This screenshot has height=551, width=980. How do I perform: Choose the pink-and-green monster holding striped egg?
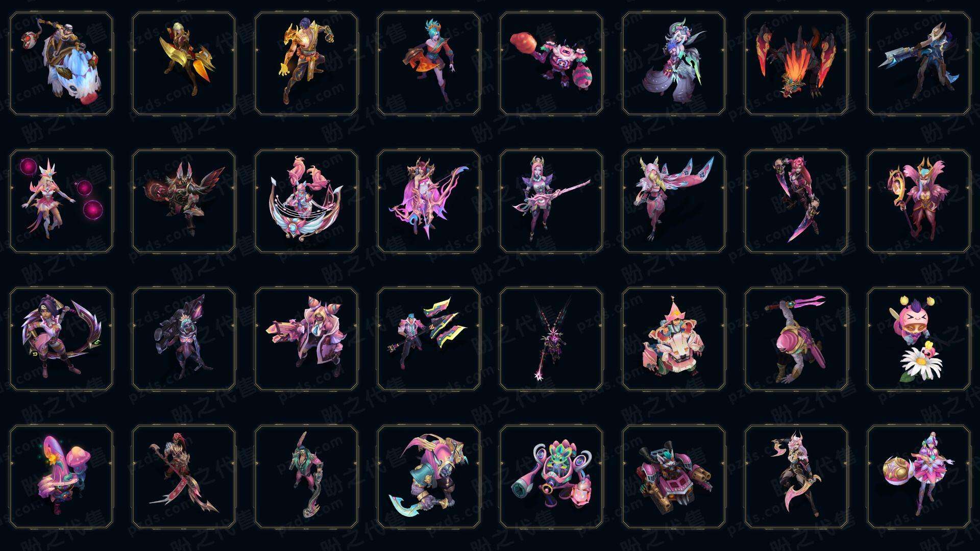tap(551, 63)
